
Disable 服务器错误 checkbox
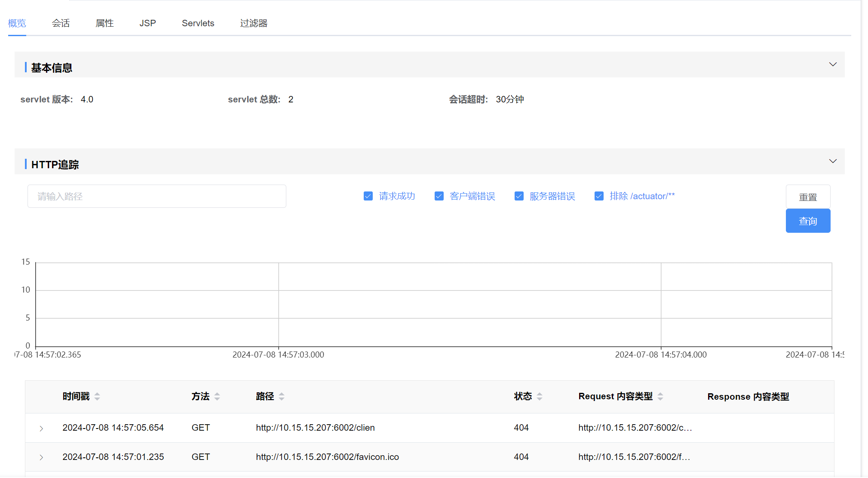click(519, 196)
